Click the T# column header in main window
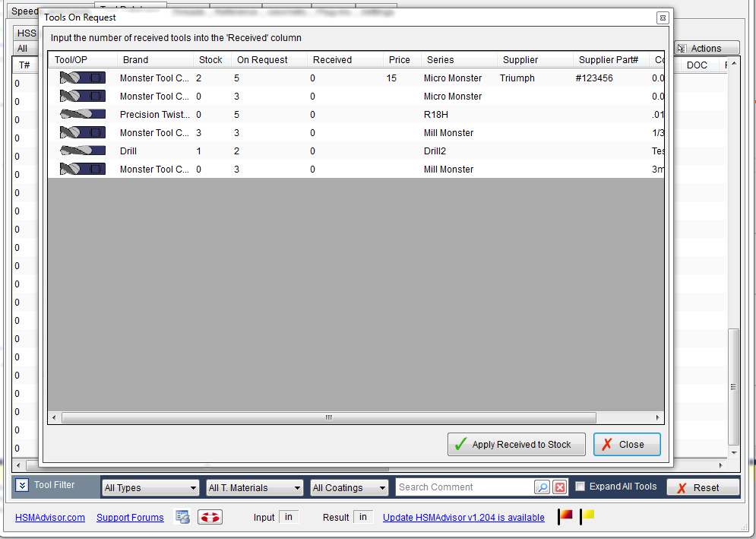 coord(24,65)
